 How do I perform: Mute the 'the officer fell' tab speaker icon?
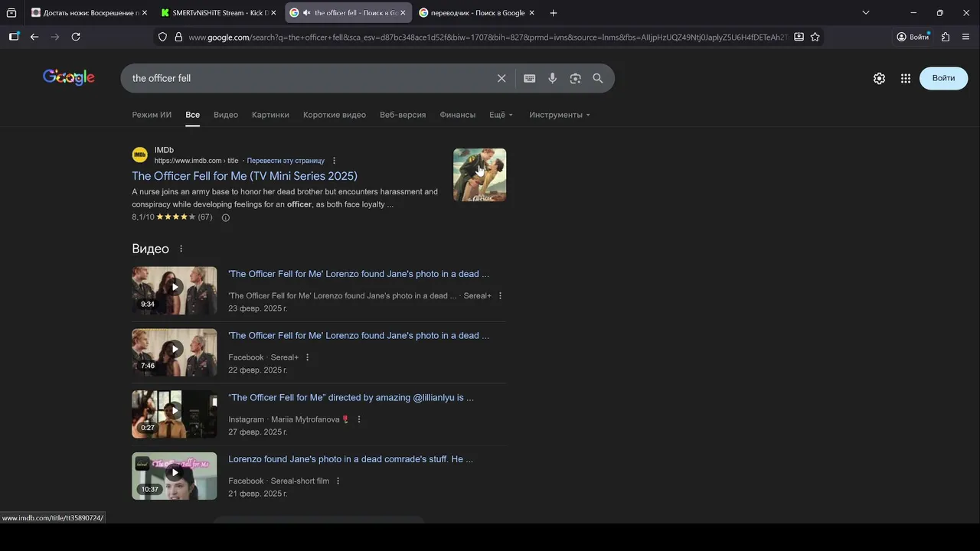click(306, 13)
